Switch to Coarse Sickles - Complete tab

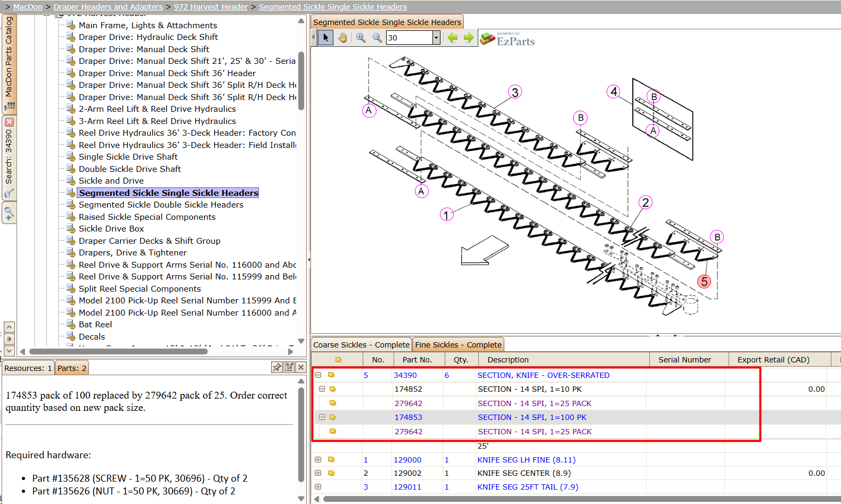click(x=361, y=345)
